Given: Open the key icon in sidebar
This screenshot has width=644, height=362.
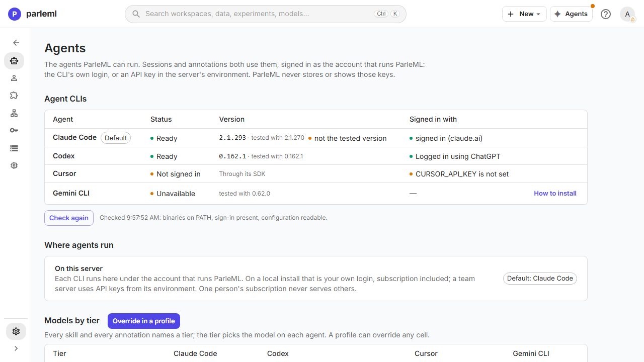Looking at the screenshot, I should [x=14, y=130].
